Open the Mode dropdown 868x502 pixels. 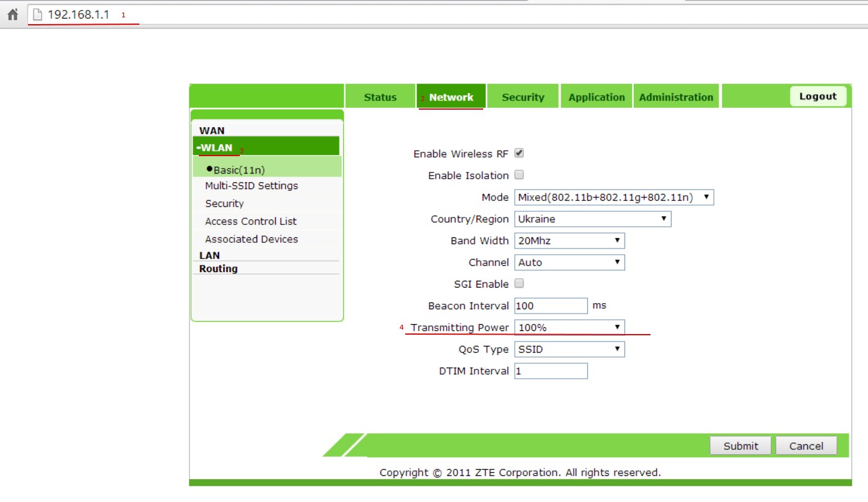tap(614, 198)
